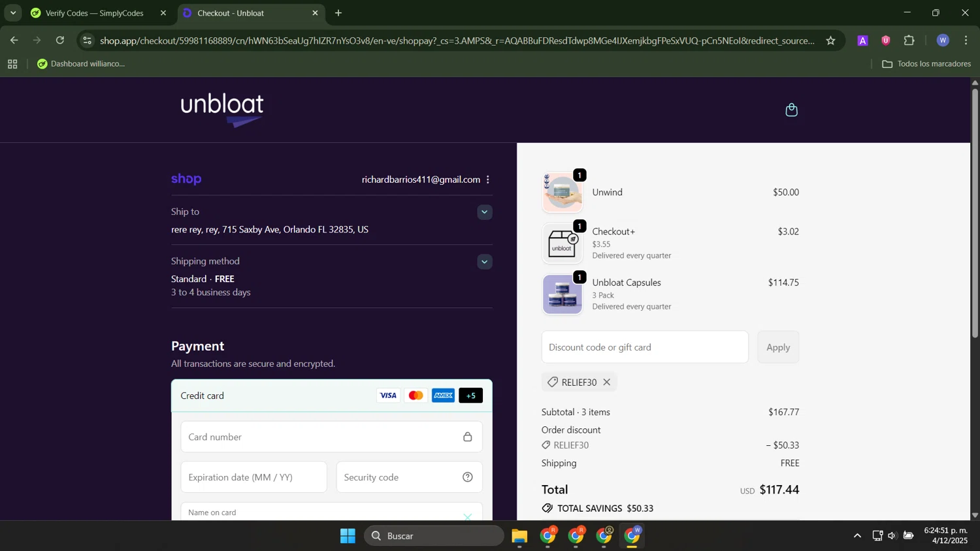The image size is (980, 551).
Task: Select the Credit card payment option
Action: [332, 396]
